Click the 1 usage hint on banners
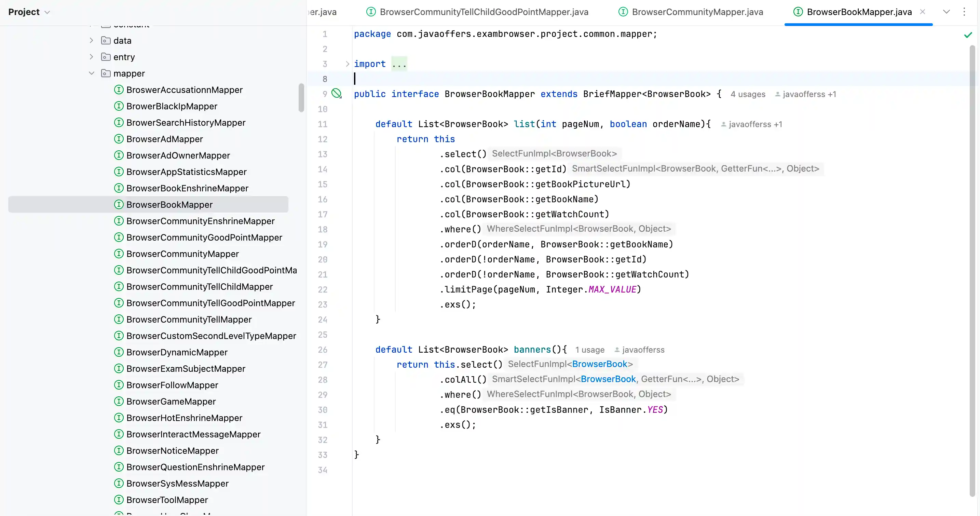The image size is (980, 516). pos(589,350)
